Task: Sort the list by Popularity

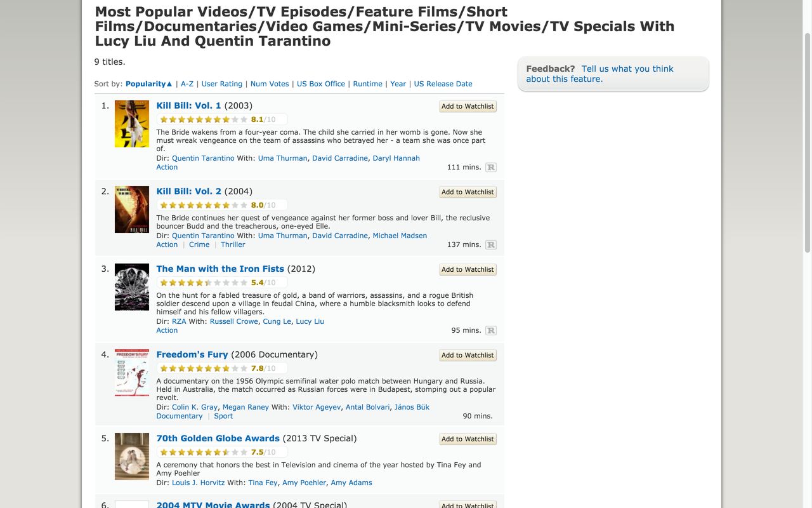Action: pos(148,84)
